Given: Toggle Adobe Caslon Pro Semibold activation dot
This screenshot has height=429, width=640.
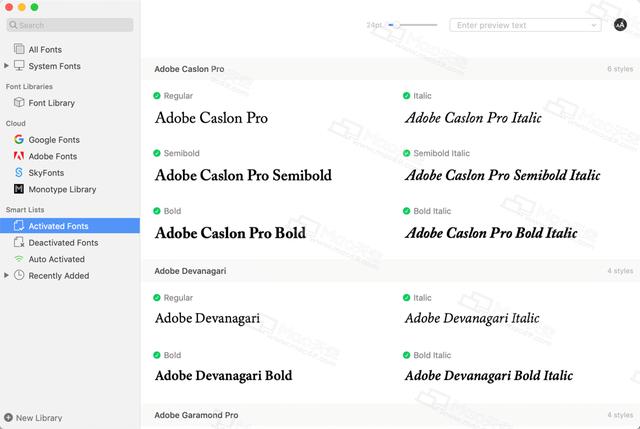Looking at the screenshot, I should [x=157, y=153].
